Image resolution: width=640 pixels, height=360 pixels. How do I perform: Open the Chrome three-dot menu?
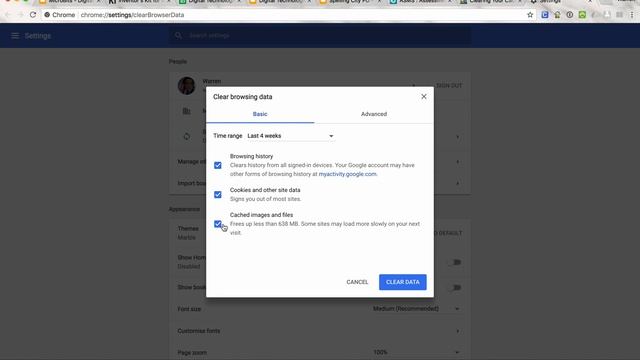pyautogui.click(x=632, y=15)
